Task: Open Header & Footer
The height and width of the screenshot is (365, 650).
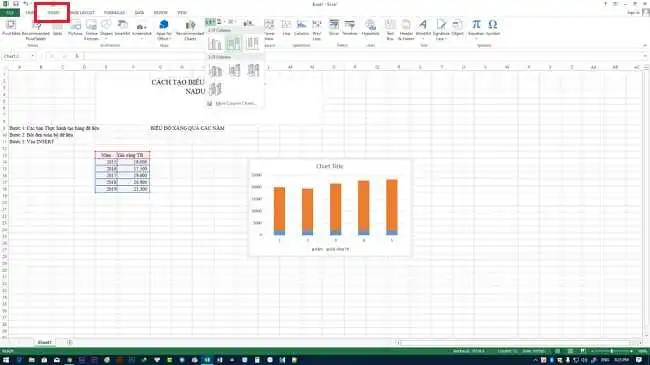Action: click(406, 30)
